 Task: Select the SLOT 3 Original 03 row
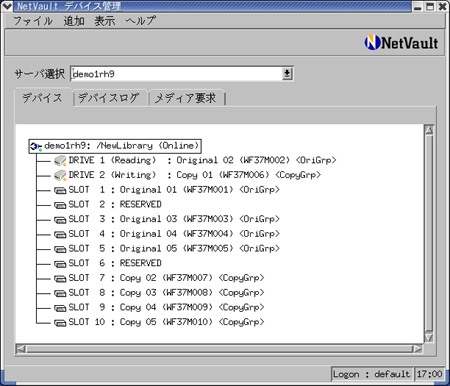coord(174,219)
